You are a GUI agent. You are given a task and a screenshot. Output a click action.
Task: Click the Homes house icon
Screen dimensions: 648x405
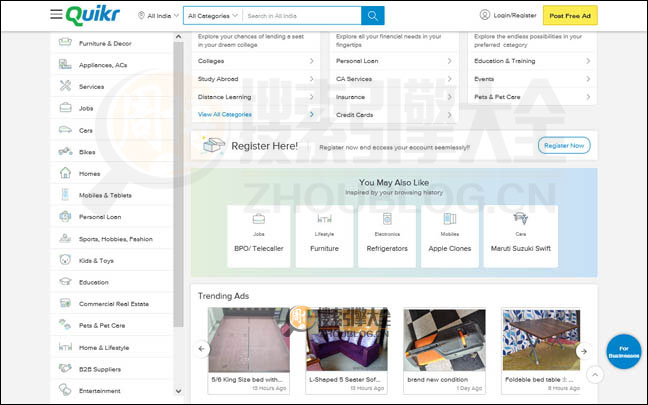65,173
